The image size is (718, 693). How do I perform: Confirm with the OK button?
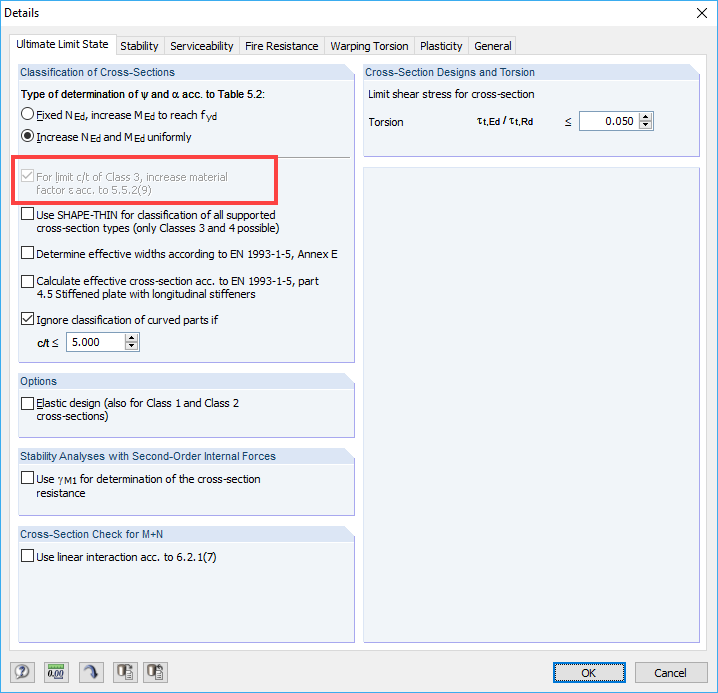[589, 672]
